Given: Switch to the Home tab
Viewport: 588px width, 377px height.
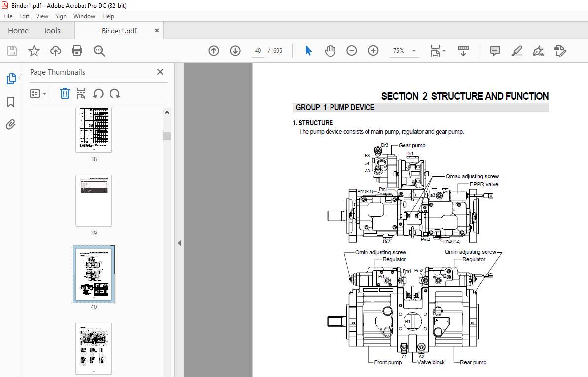Looking at the screenshot, I should (x=18, y=31).
